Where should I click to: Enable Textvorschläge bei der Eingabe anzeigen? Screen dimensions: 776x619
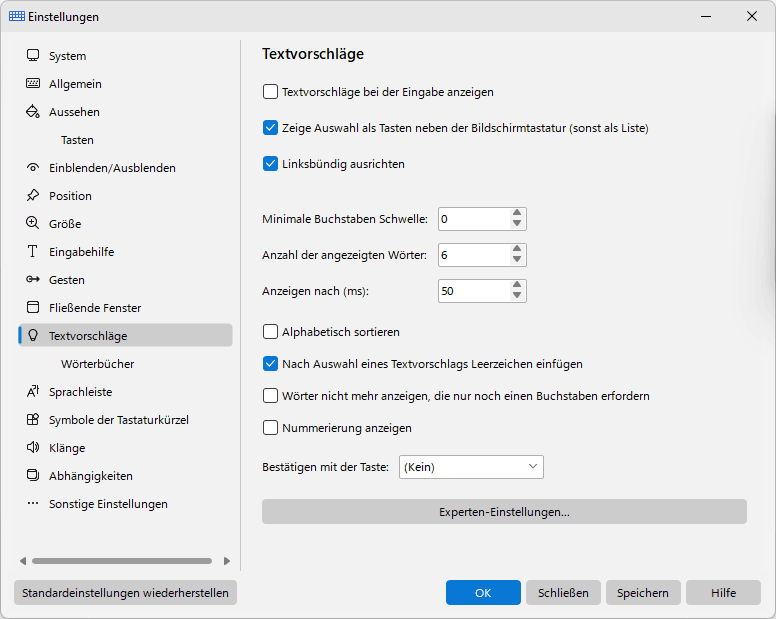[x=270, y=92]
